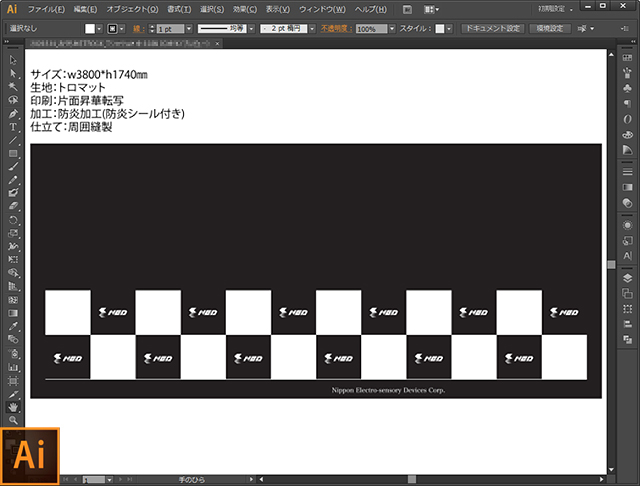Open the Layers panel icon

[627, 278]
